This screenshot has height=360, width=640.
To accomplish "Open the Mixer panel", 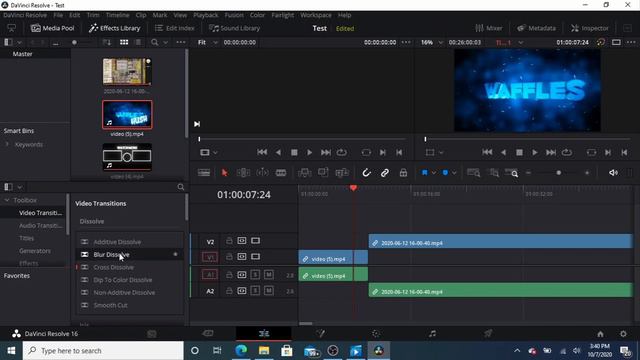I will coord(489,28).
